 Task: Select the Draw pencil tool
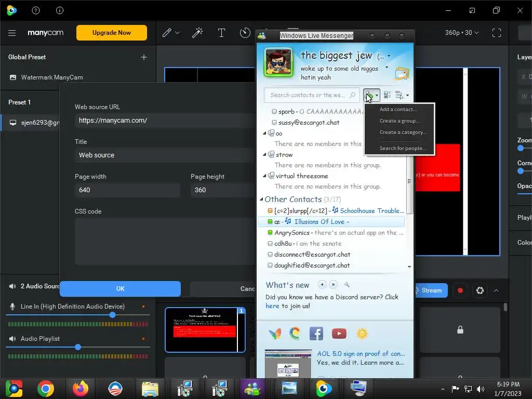tap(167, 33)
